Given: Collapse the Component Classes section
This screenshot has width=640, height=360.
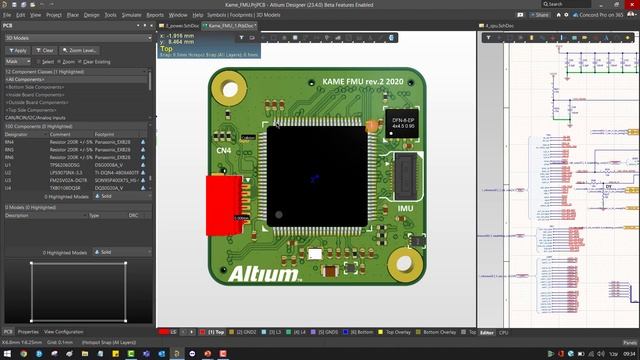Looking at the screenshot, I should click(x=77, y=71).
